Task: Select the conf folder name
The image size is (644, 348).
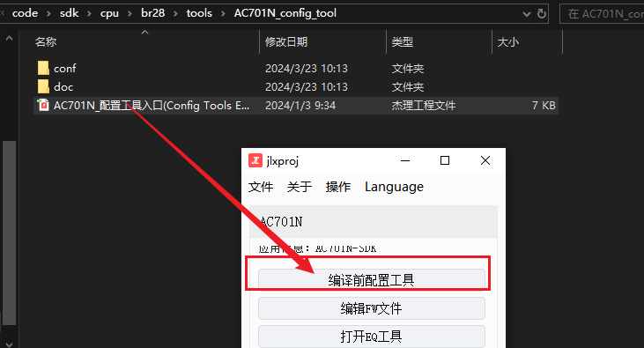Action: point(65,68)
